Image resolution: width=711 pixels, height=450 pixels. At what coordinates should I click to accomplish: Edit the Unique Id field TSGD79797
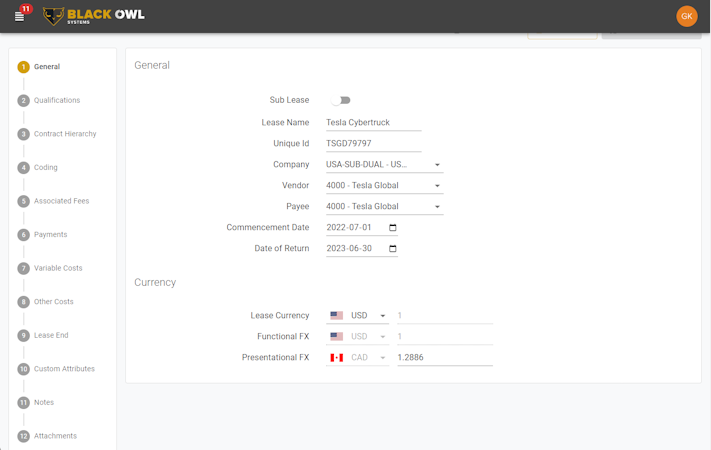pyautogui.click(x=374, y=143)
